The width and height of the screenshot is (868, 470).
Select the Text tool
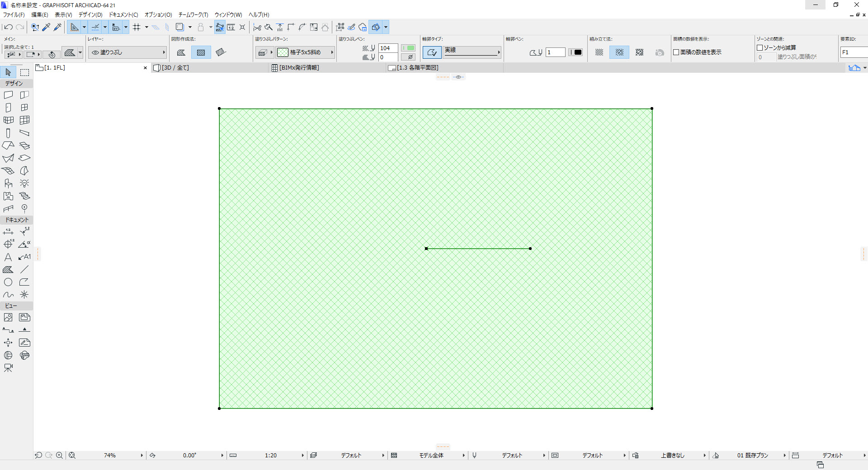[x=8, y=257]
